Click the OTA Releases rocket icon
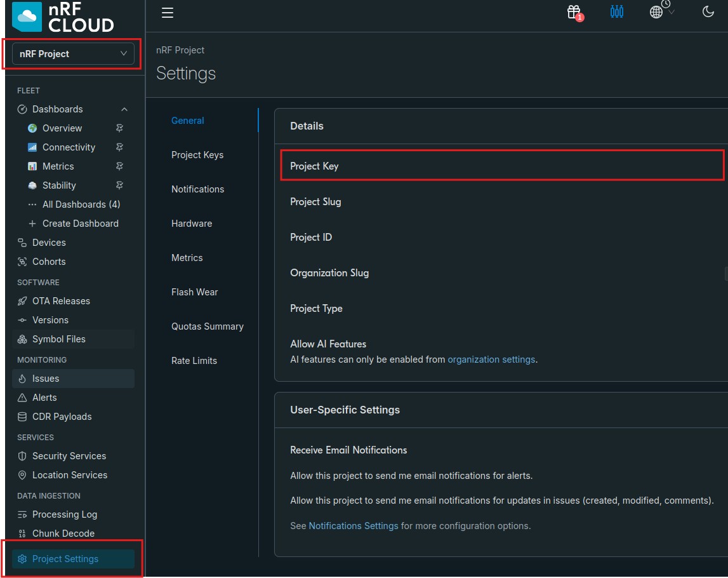 coord(22,301)
